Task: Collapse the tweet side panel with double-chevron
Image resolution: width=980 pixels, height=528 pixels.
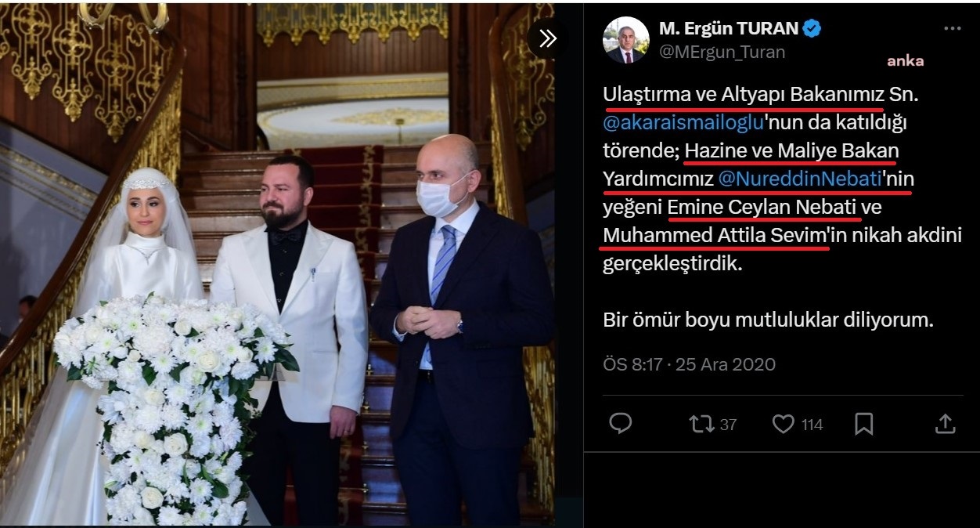Action: (x=548, y=38)
